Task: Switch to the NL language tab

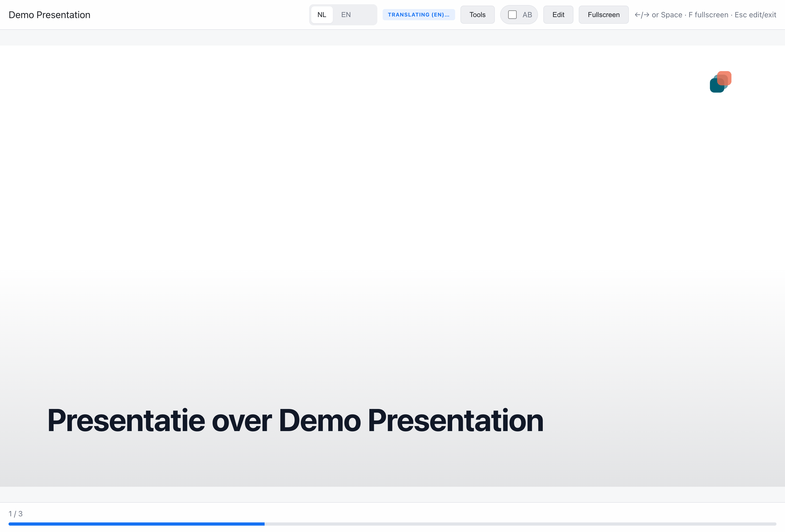Action: coord(322,15)
